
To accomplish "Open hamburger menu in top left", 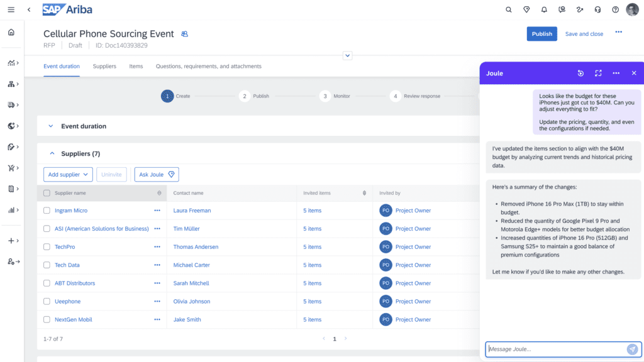I will coord(11,9).
